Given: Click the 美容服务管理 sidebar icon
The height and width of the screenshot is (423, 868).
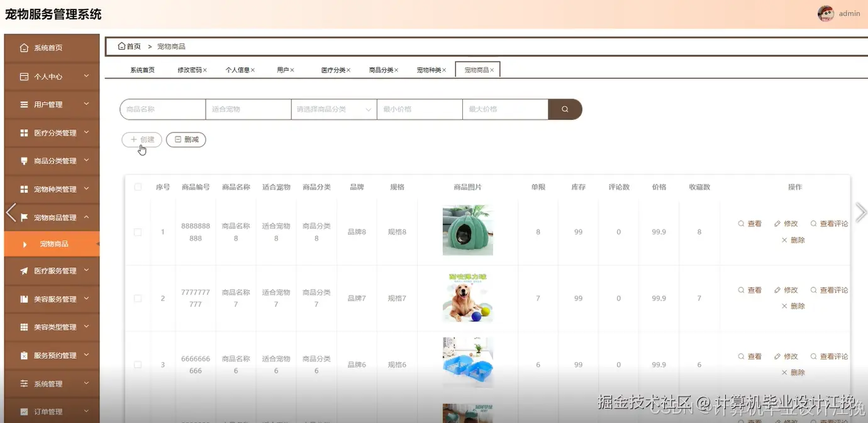Looking at the screenshot, I should 24,299.
